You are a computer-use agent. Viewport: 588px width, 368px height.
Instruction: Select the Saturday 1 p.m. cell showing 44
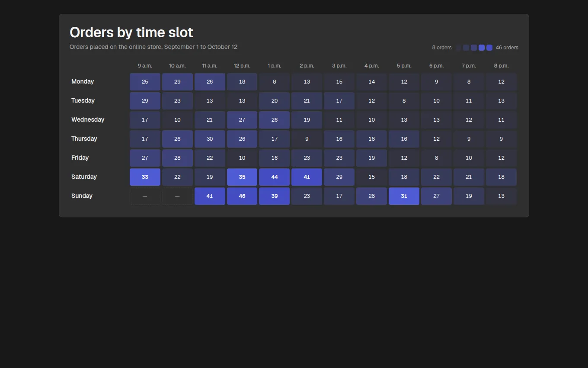(274, 177)
